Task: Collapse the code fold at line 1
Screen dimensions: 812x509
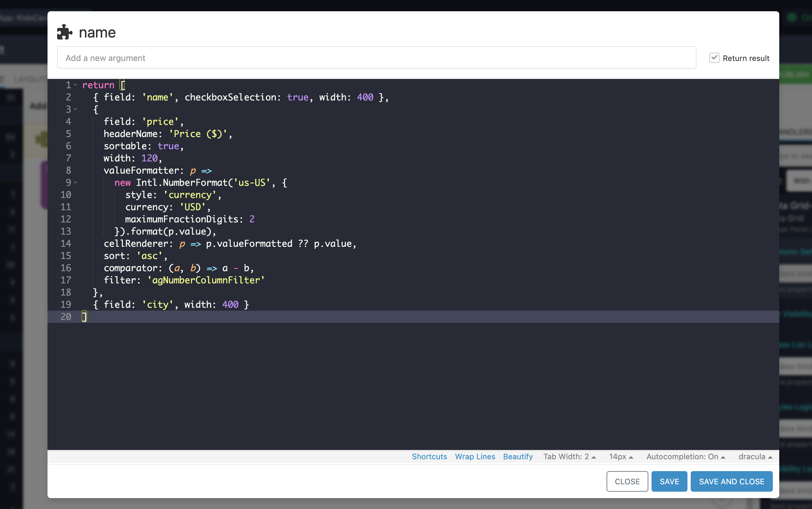Action: (76, 85)
